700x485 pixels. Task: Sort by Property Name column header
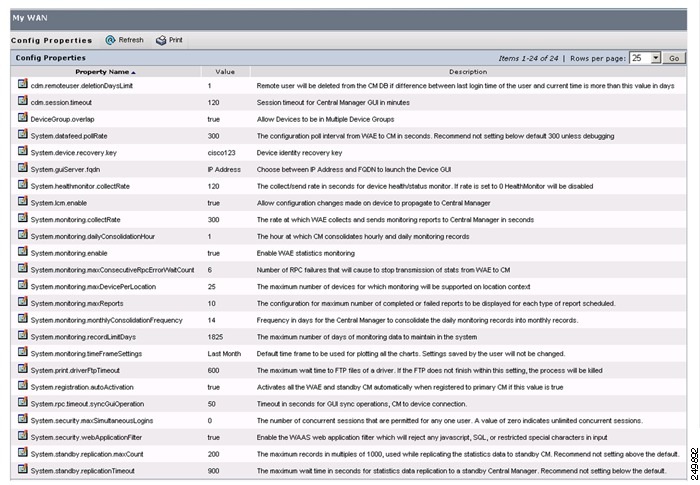(x=105, y=72)
